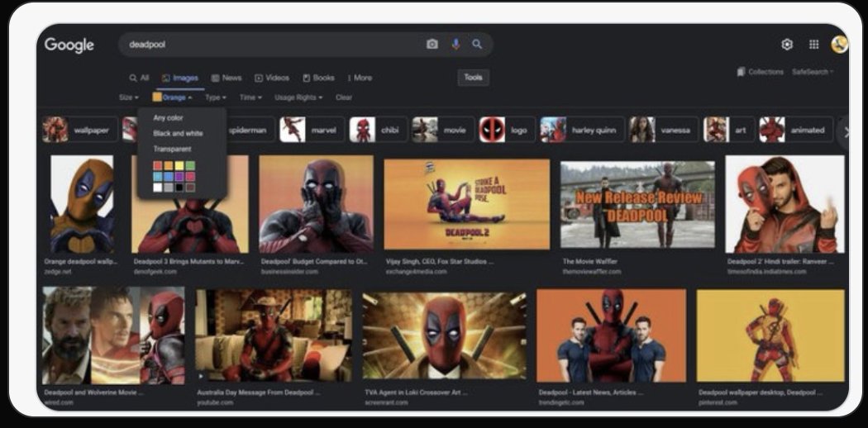
Task: Select the chibi suggestion chip
Action: tap(378, 130)
